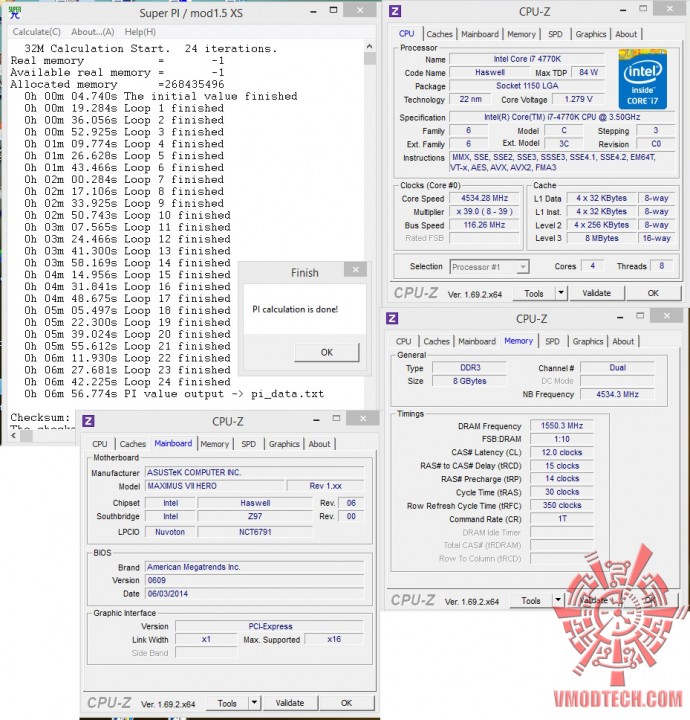The image size is (690, 720).
Task: Select SPD tab in the Memory window
Action: [x=552, y=341]
